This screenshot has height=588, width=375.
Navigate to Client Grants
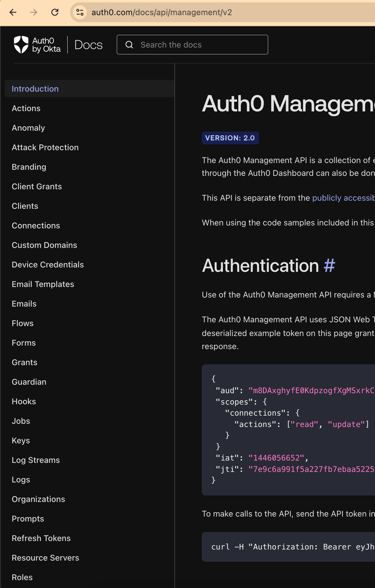click(x=37, y=186)
